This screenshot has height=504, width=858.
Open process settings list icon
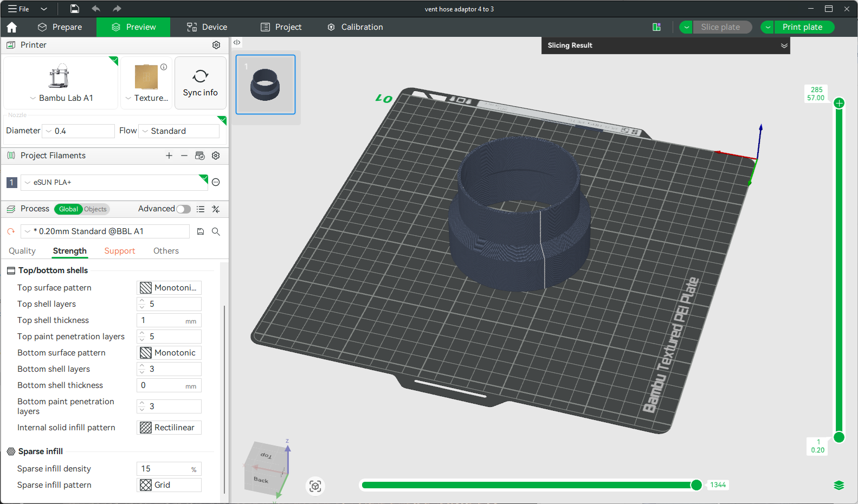[201, 209]
